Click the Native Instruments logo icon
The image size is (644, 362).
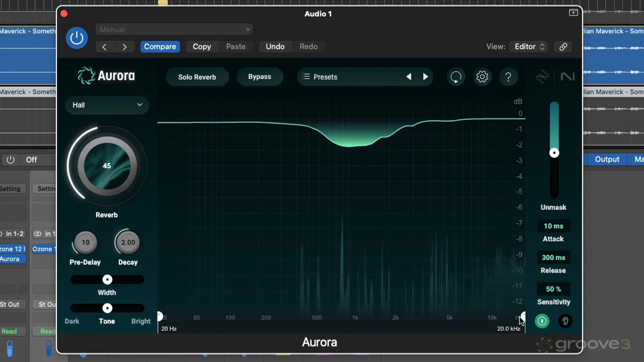[x=568, y=77]
